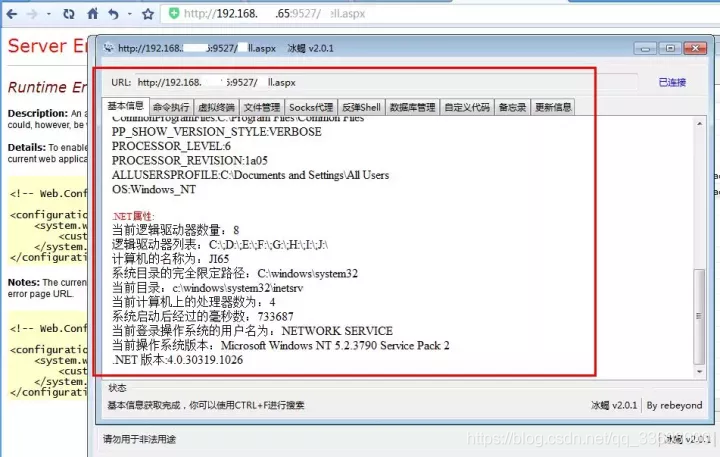Click the processor count 4 line

pyautogui.click(x=193, y=302)
